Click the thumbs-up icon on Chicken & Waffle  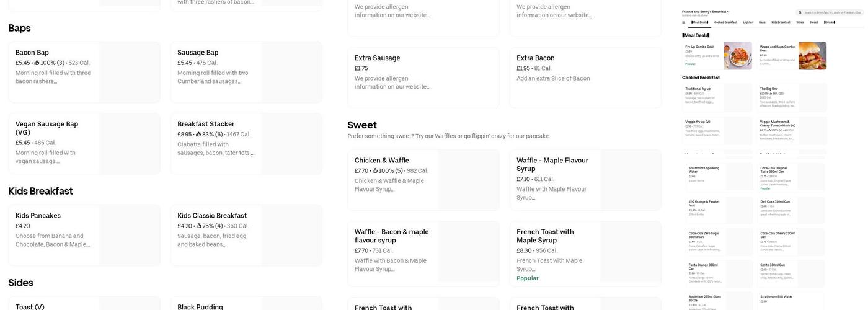coord(375,171)
